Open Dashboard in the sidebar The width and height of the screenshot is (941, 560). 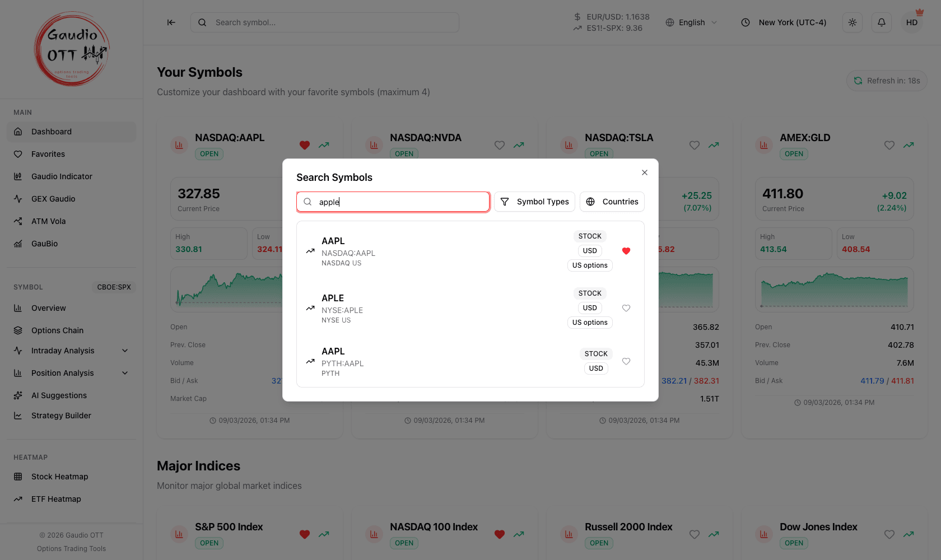pos(72,132)
